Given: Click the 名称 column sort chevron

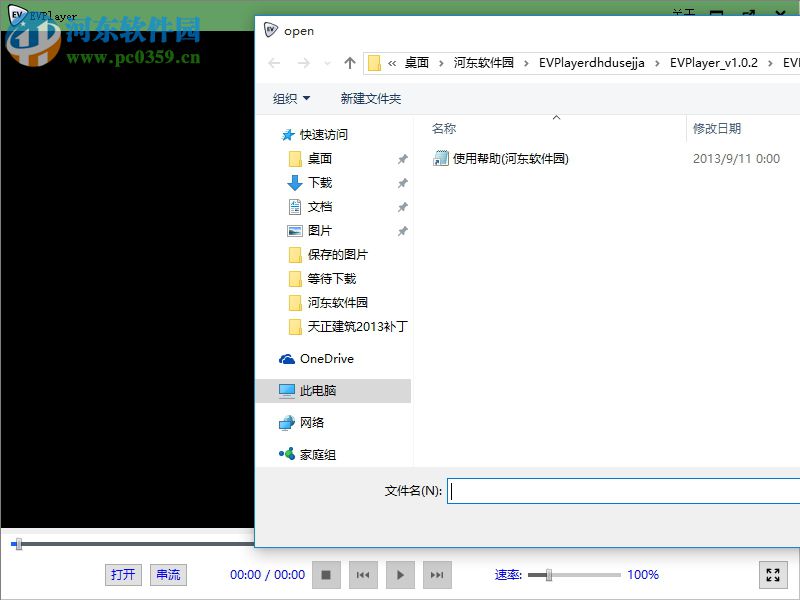Looking at the screenshot, I should (x=557, y=116).
